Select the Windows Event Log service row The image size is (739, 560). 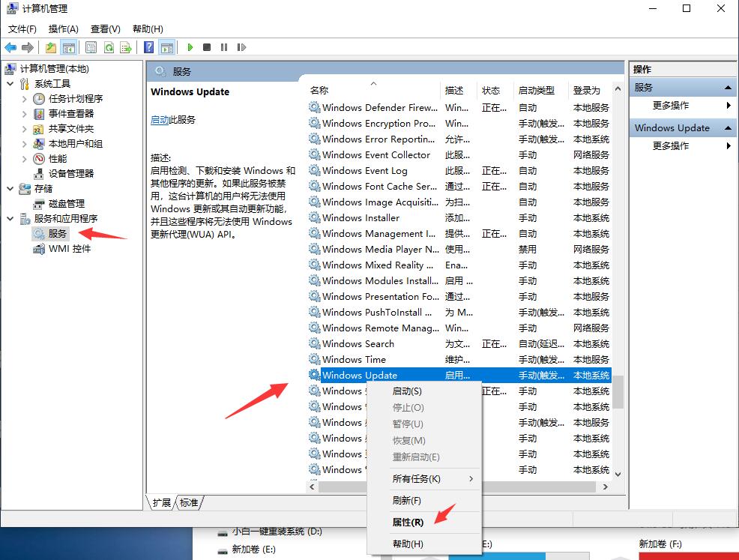click(459, 171)
